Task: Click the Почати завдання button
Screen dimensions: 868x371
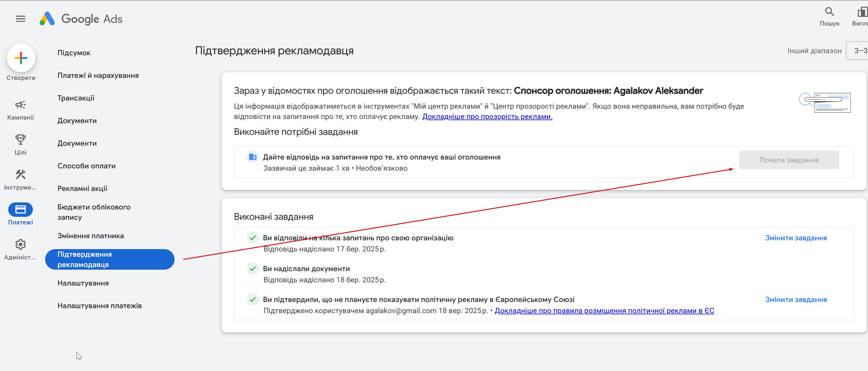Action: pyautogui.click(x=789, y=160)
